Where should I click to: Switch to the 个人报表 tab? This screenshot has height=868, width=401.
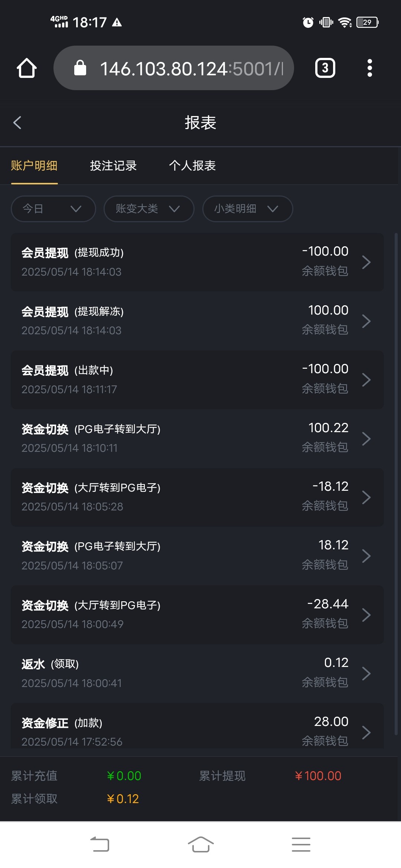pyautogui.click(x=192, y=165)
